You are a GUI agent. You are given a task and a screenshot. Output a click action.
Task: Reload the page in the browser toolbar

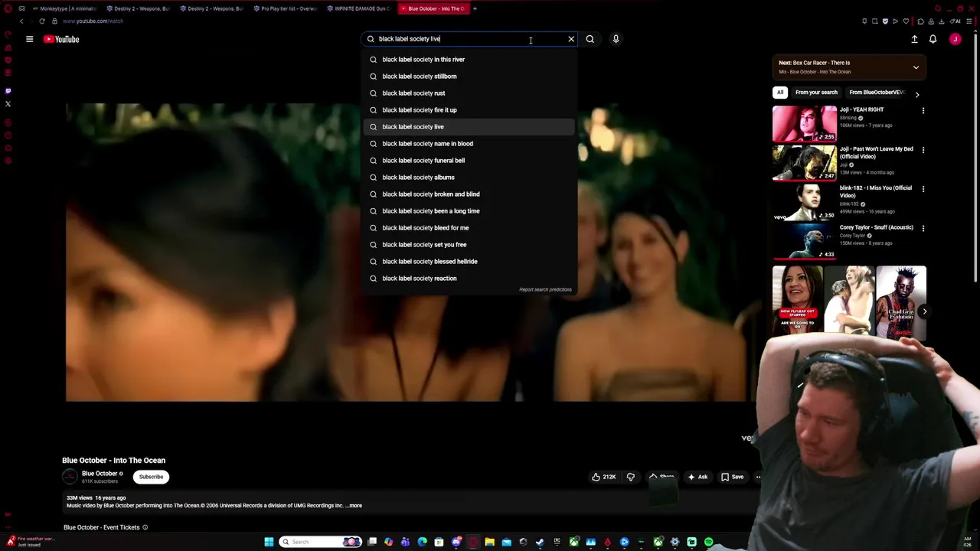(x=42, y=21)
